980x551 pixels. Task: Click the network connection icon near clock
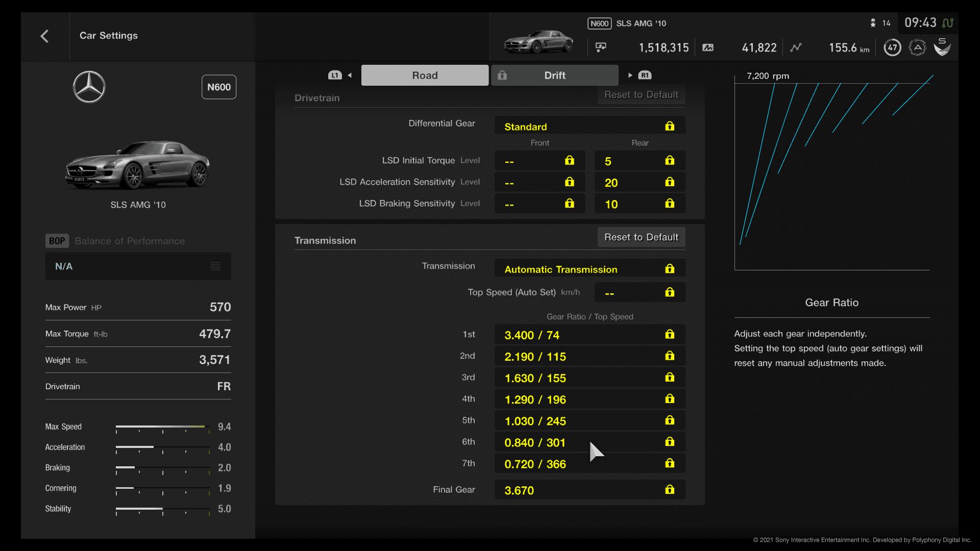coord(948,23)
